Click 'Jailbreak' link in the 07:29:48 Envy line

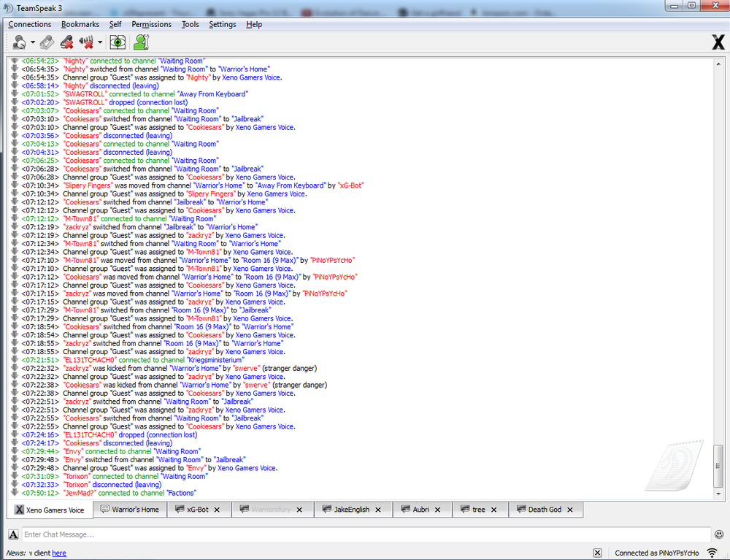(x=229, y=459)
